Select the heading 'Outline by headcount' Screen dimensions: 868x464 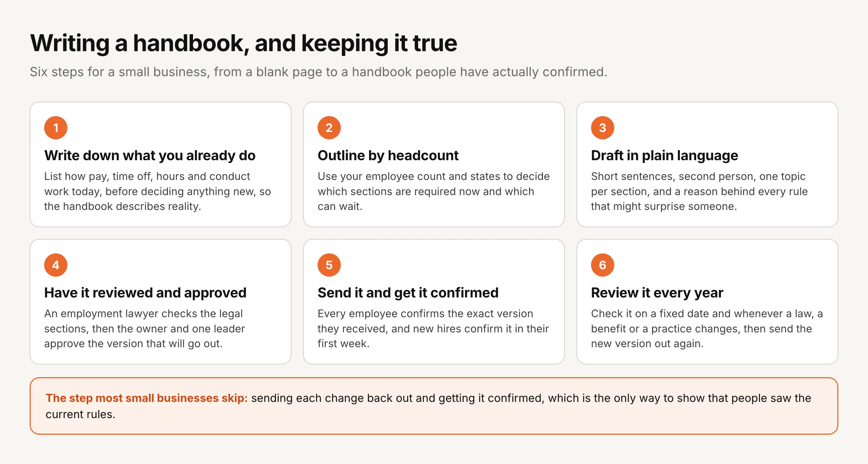388,156
